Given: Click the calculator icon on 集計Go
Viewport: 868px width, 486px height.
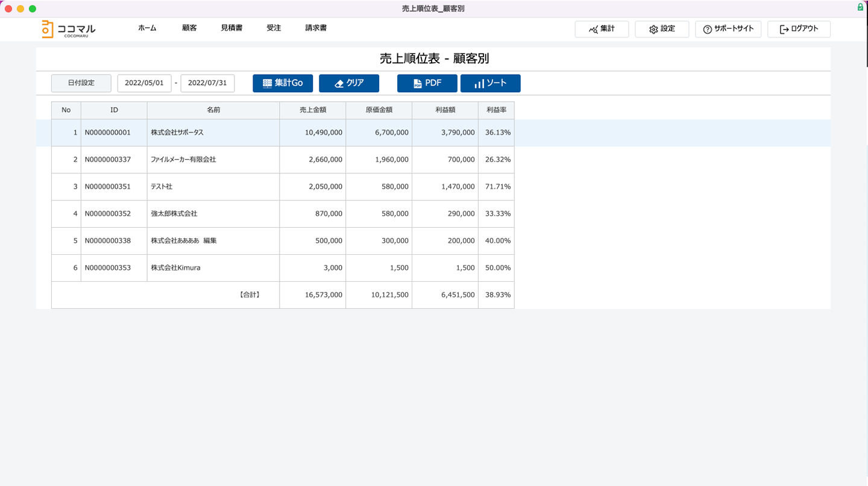Looking at the screenshot, I should [267, 83].
